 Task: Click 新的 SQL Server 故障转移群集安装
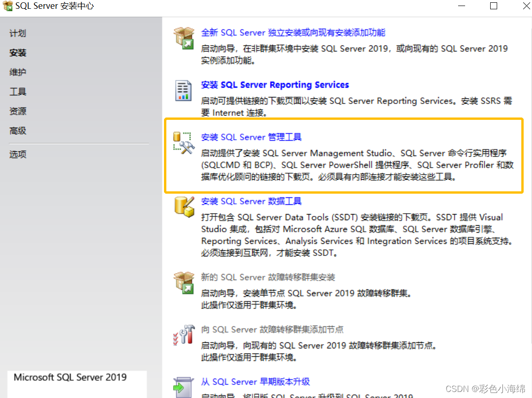[268, 277]
